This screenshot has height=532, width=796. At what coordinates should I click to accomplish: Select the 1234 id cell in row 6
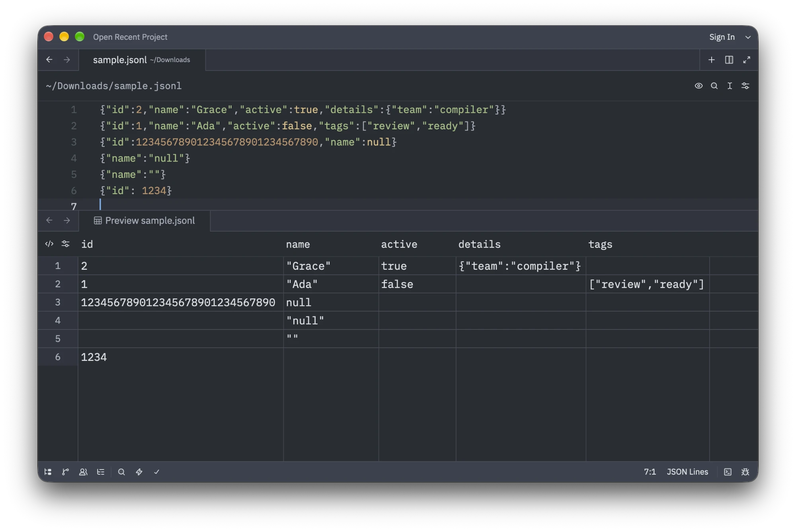pos(181,357)
